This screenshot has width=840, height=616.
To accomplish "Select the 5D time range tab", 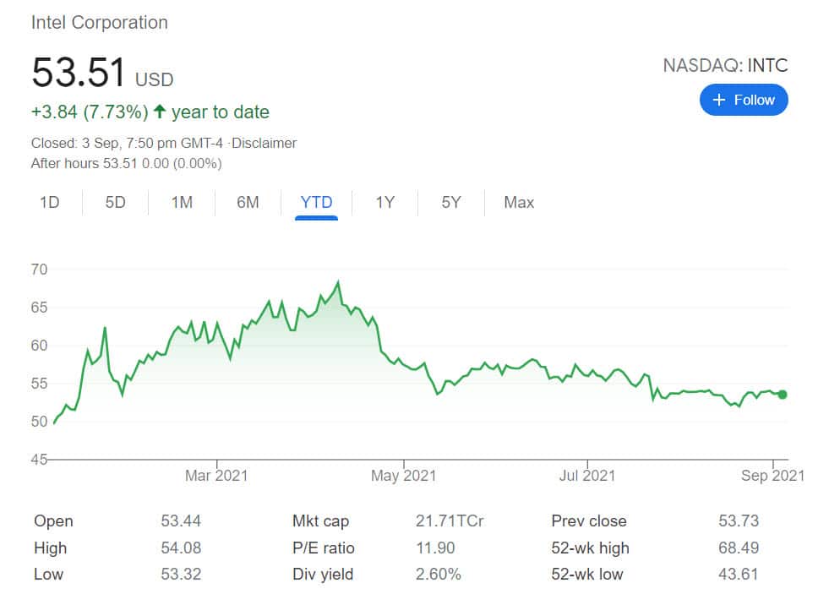I will pos(115,203).
